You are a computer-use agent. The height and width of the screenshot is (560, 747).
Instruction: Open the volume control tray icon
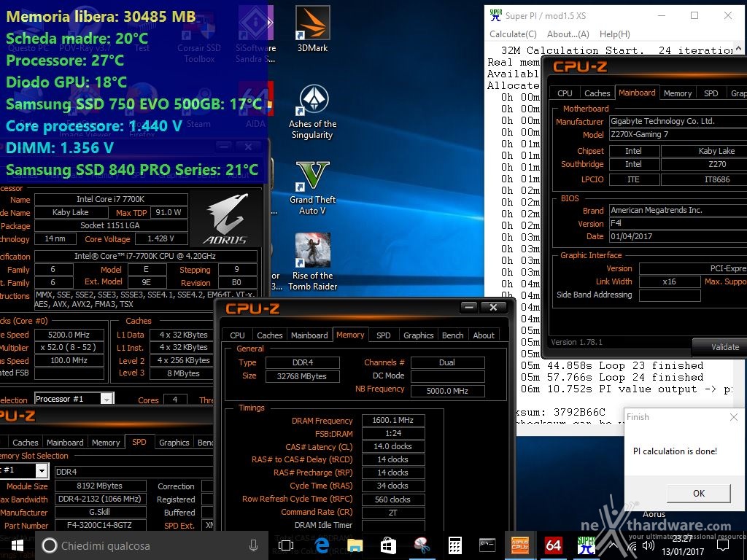pyautogui.click(x=648, y=545)
